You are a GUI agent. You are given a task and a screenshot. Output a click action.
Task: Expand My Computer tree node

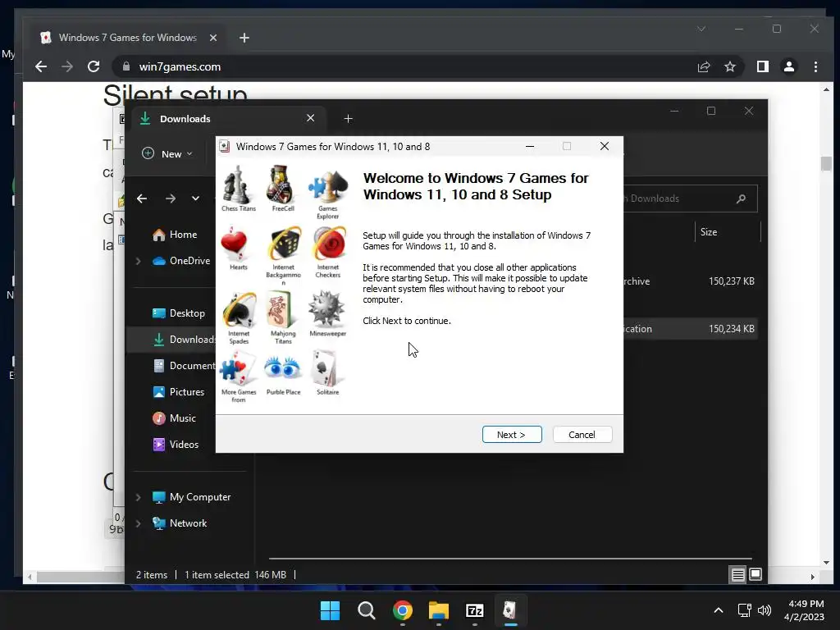point(138,497)
